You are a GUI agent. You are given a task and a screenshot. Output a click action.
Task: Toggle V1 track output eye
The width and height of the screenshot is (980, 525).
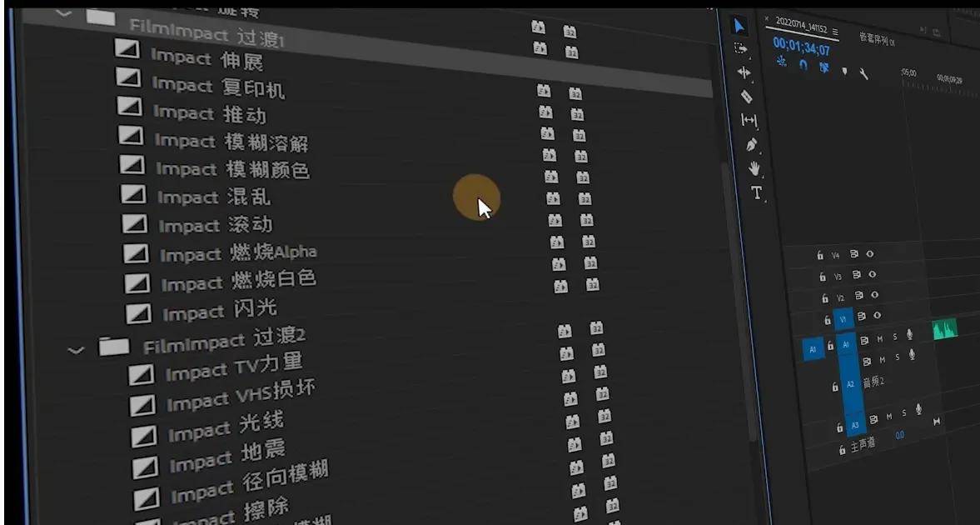click(878, 316)
